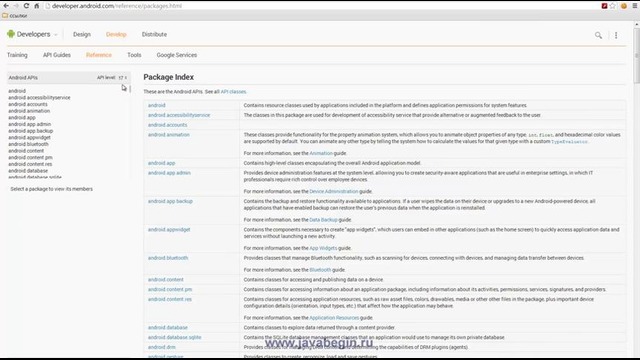This screenshot has width=640, height=360.
Task: Open android.content.res in table
Action: pyautogui.click(x=170, y=299)
